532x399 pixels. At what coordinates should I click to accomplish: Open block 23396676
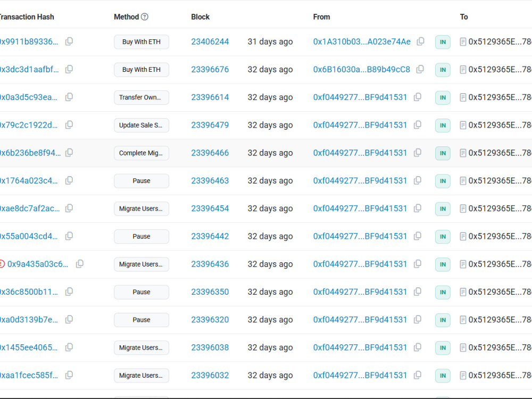[210, 70]
